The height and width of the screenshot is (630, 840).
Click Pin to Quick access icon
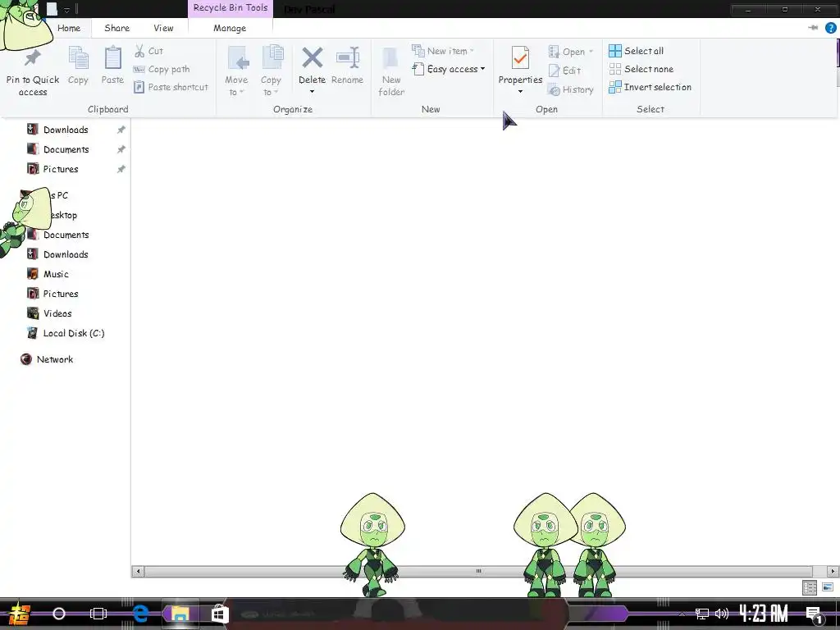33,57
